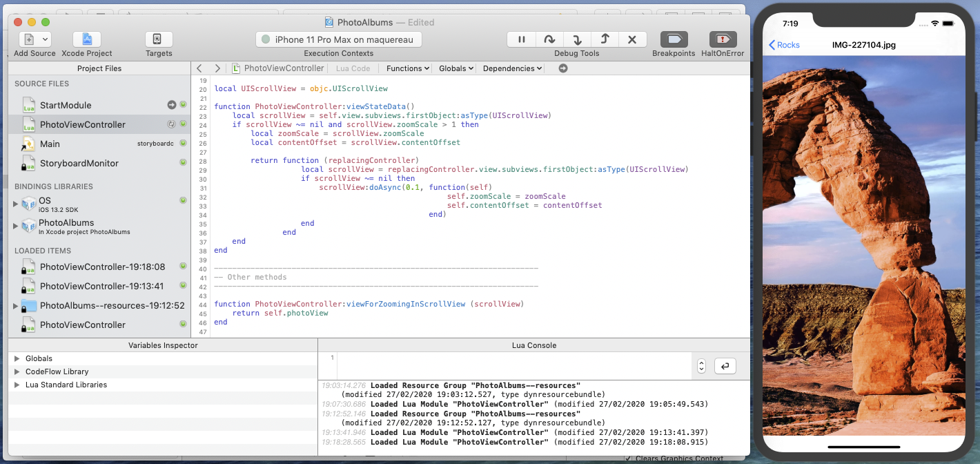This screenshot has height=464, width=980.
Task: Click the "-- Other methods" comment line
Action: (x=251, y=277)
